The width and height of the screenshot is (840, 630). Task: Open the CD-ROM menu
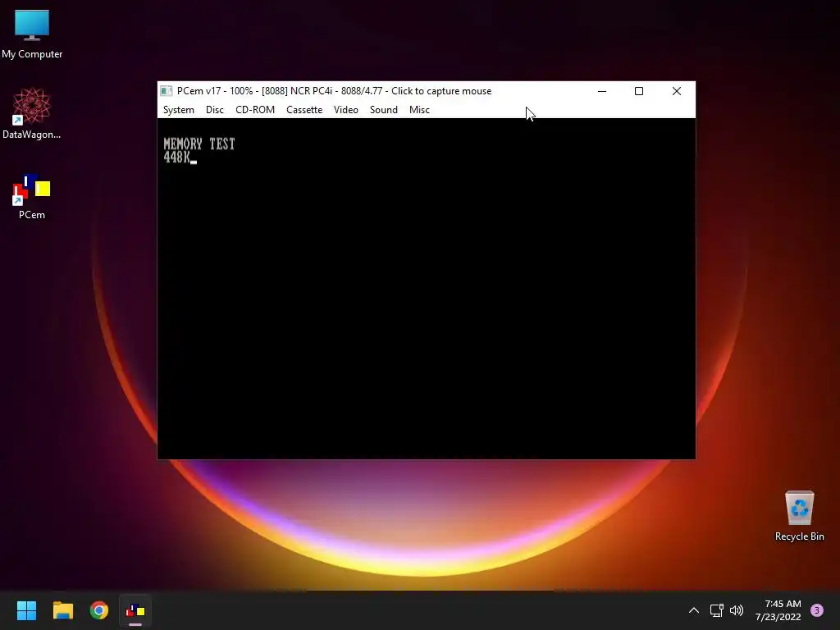coord(255,110)
